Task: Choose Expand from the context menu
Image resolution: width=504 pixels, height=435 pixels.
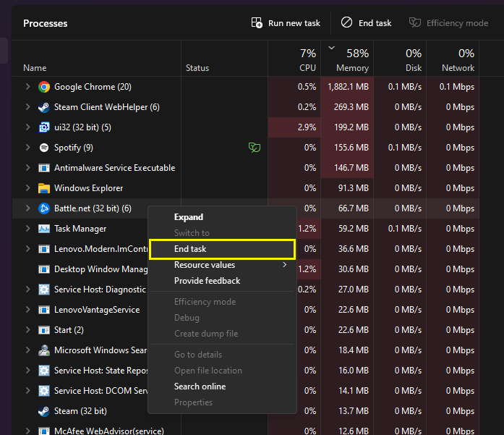Action: coord(222,217)
